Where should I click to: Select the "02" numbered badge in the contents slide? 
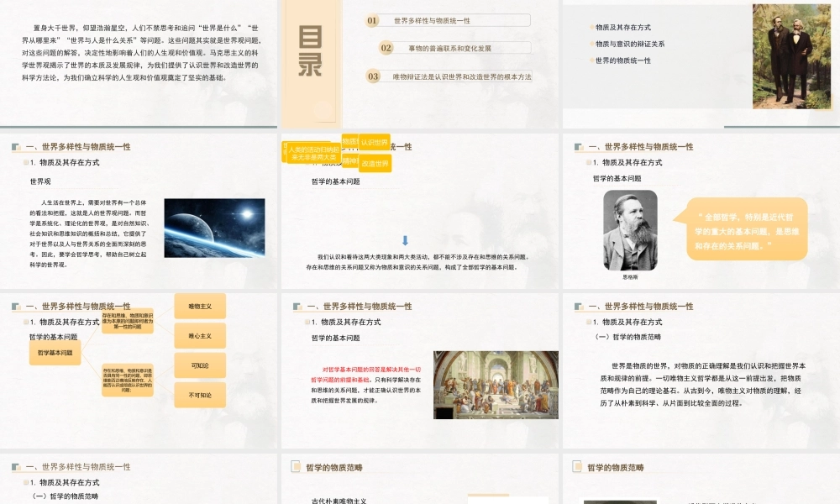pyautogui.click(x=385, y=48)
